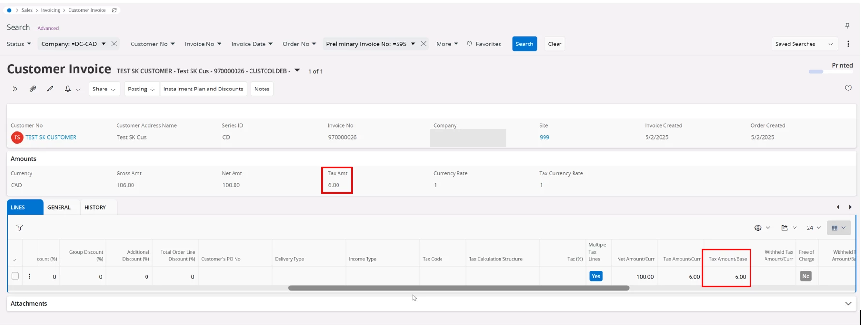Expand the Attachments section
868x331 pixels.
[x=848, y=304]
